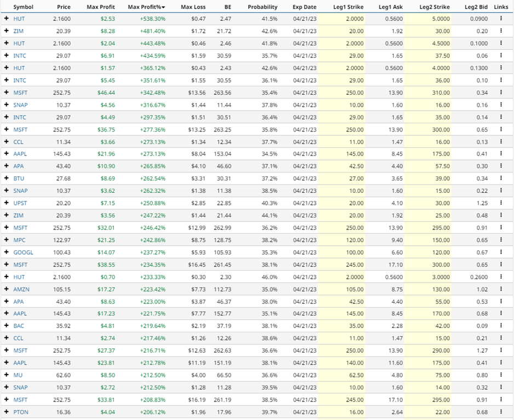Open links menu for CCL $2.74 profit row
This screenshot has width=515, height=420.
(x=501, y=338)
